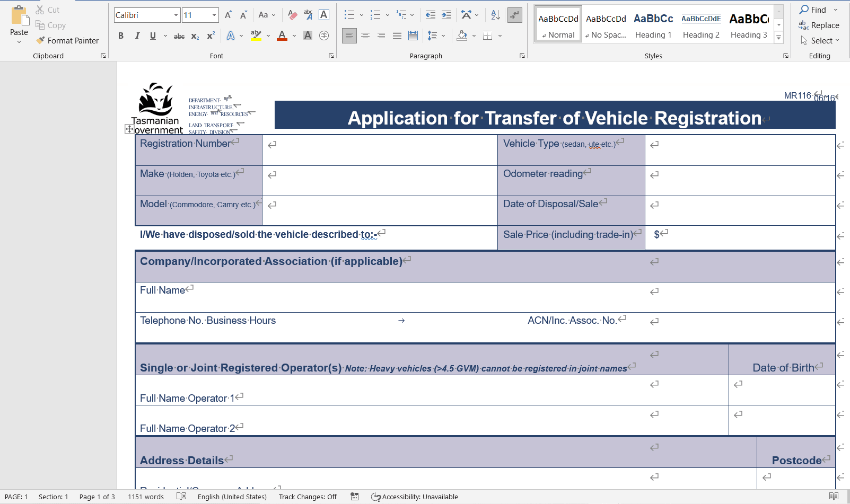
Task: Apply the No Spacing style
Action: (x=606, y=24)
